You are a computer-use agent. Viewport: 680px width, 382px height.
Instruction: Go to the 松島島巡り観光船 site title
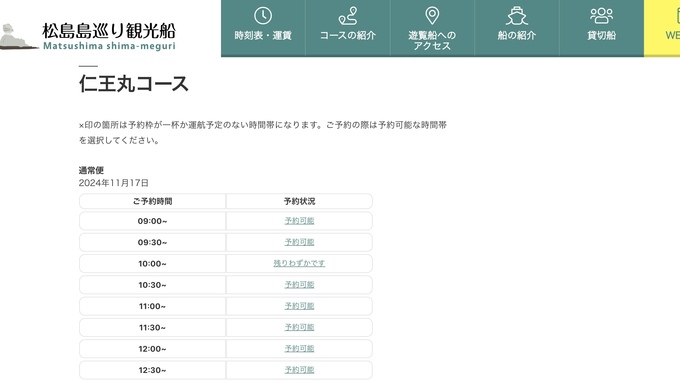point(109,31)
